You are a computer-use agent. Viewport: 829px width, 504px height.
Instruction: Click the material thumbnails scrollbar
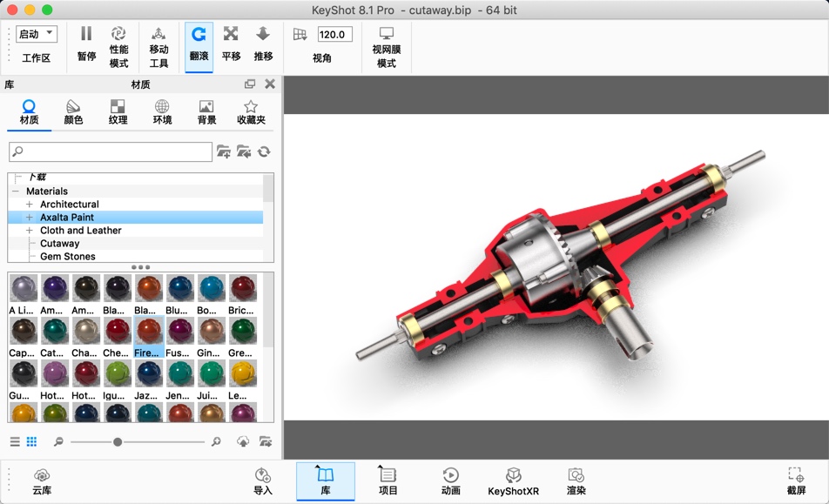[268, 311]
